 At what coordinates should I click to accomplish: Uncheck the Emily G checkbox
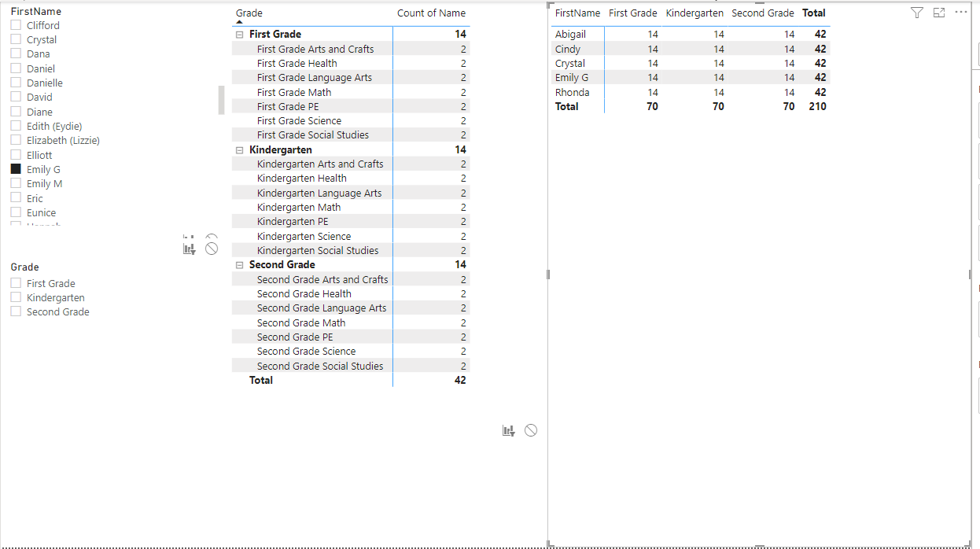point(16,169)
